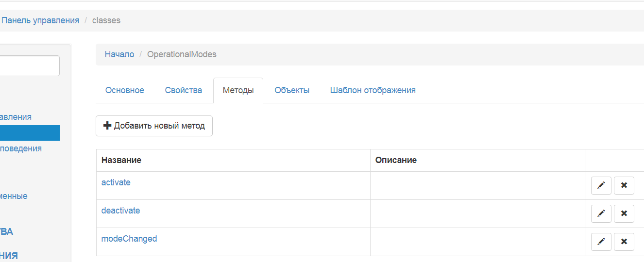
Task: Click the modeChanged method link
Action: click(x=129, y=239)
